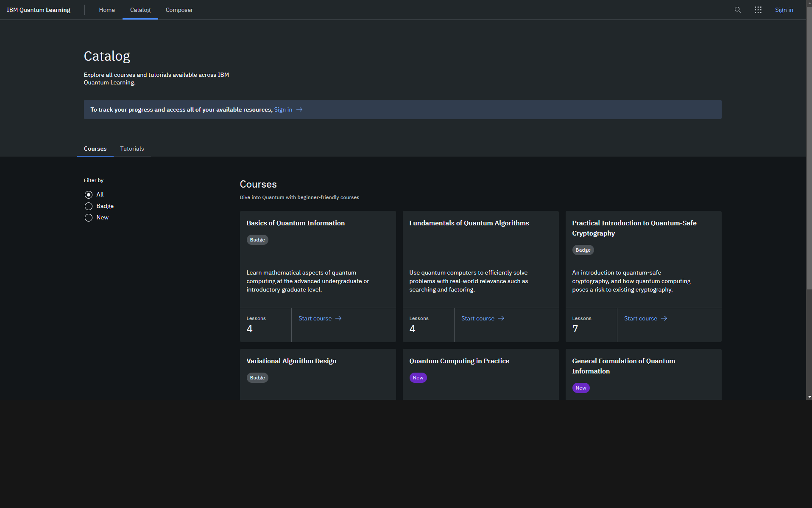Click the Catalog page heading
This screenshot has width=812, height=508.
pos(107,56)
